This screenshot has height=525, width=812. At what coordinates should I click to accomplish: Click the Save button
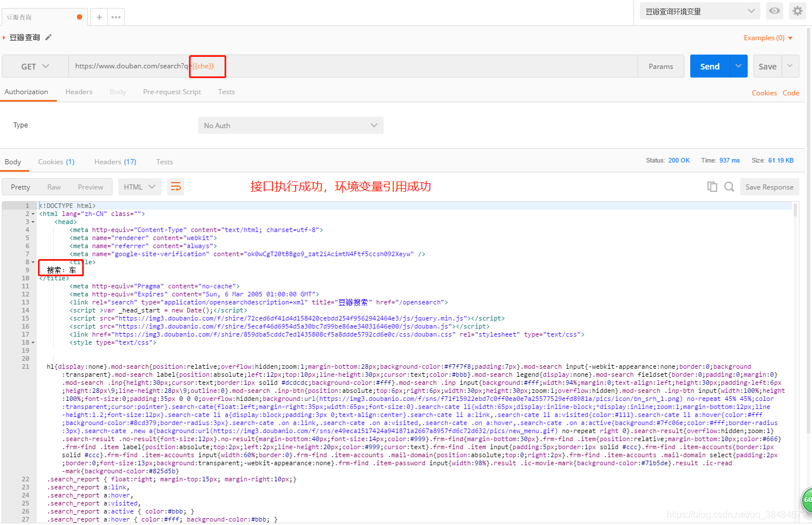tap(767, 66)
